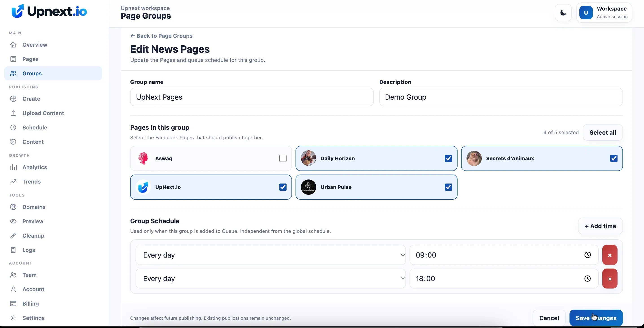Click clock icon in 09:00 time field
This screenshot has width=644, height=328.
coord(587,255)
